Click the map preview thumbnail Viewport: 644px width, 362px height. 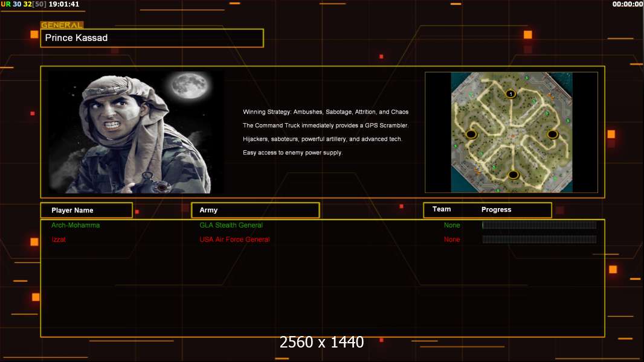tap(511, 132)
